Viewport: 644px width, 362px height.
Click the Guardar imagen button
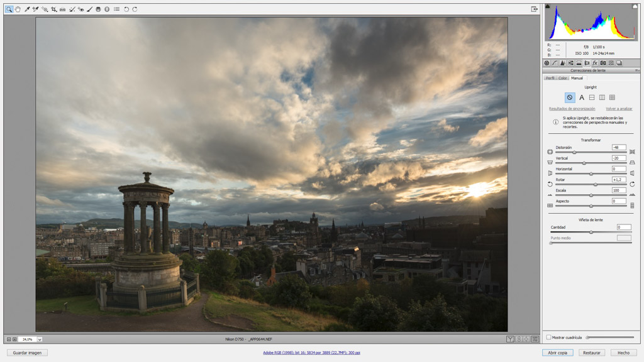[27, 353]
